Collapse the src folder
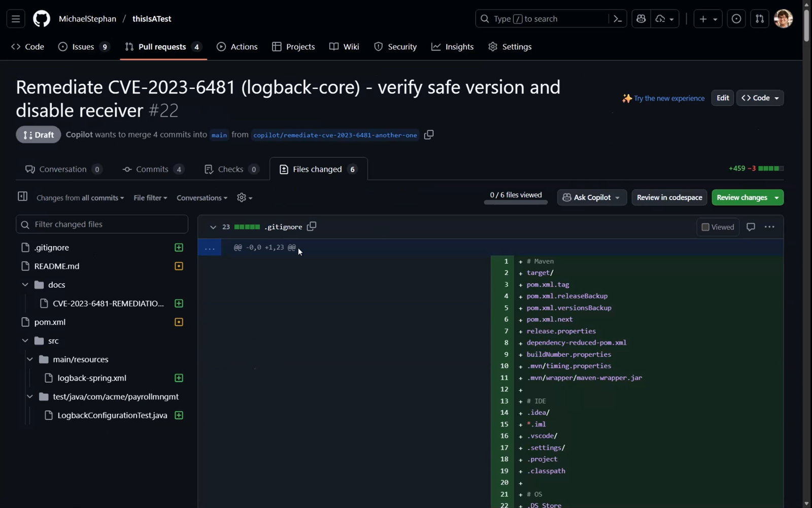Image resolution: width=812 pixels, height=508 pixels. pos(25,341)
